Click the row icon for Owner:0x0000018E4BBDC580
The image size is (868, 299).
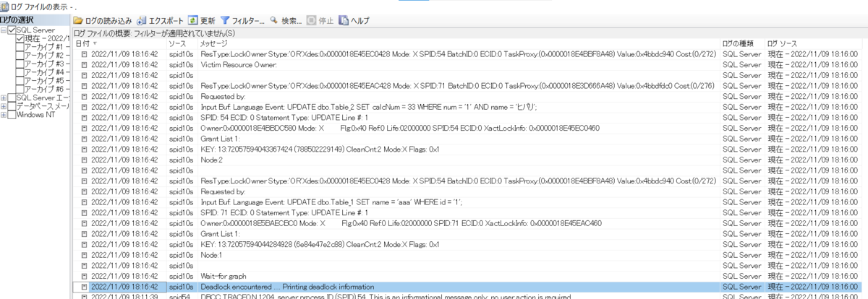coord(84,129)
